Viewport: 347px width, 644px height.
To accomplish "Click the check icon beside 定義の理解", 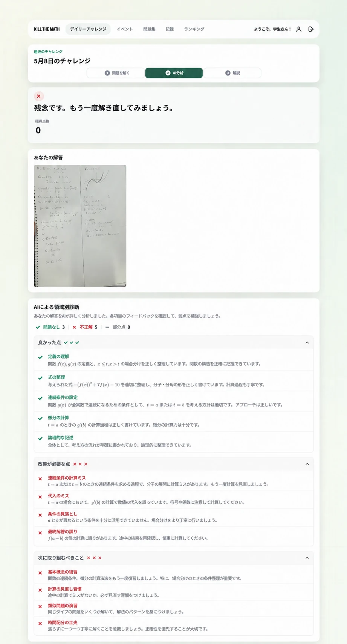I will [40, 357].
